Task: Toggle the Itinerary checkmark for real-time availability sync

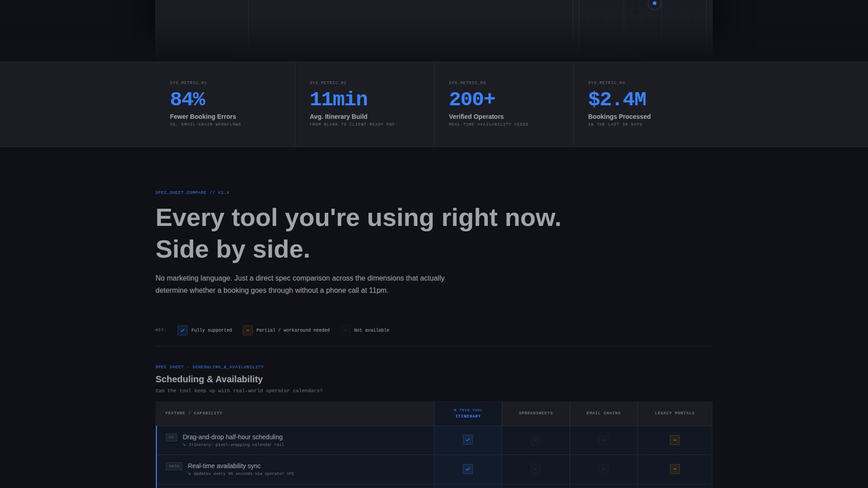Action: (x=468, y=469)
